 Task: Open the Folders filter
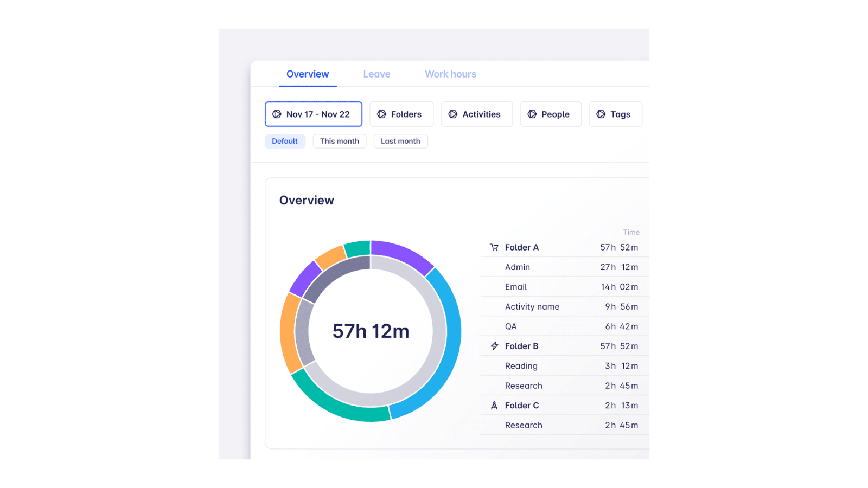click(x=401, y=114)
